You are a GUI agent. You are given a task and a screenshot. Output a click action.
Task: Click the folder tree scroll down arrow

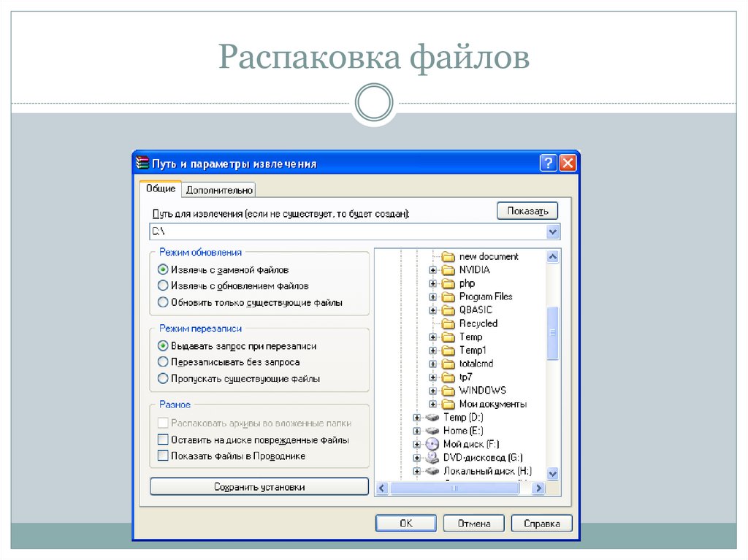click(552, 474)
